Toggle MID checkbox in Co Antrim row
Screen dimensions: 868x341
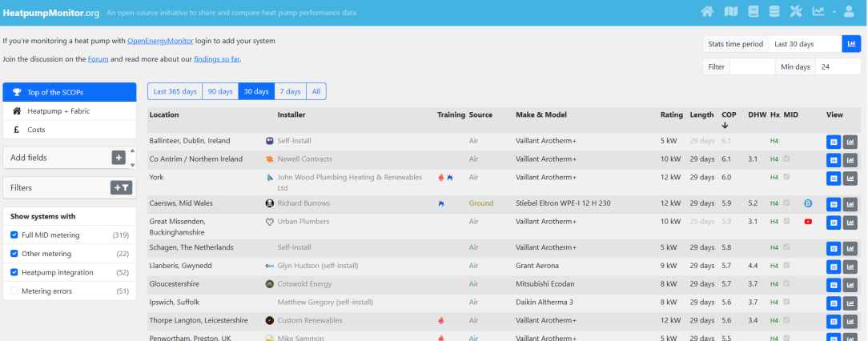(786, 158)
